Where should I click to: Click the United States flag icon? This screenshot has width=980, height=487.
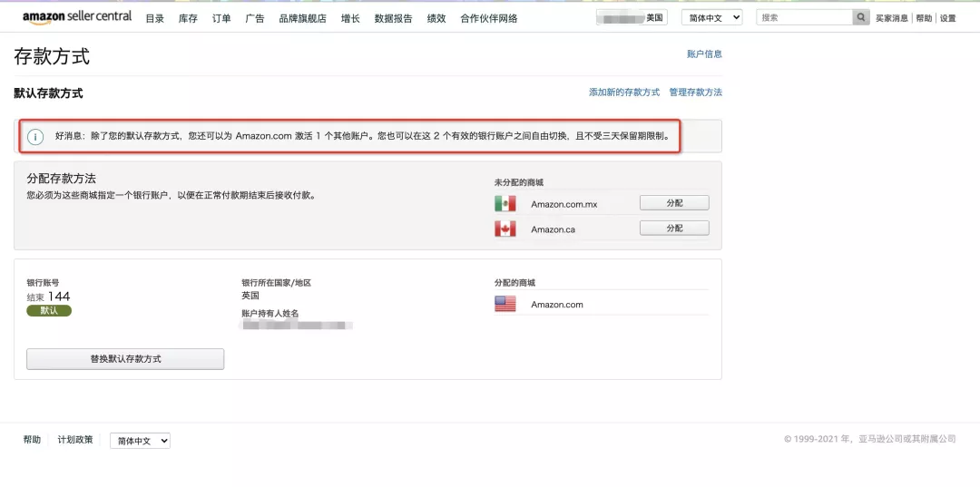pyautogui.click(x=505, y=304)
